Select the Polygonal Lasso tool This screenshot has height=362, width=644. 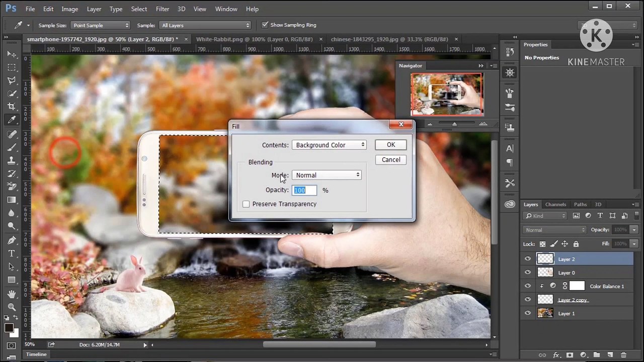click(11, 80)
